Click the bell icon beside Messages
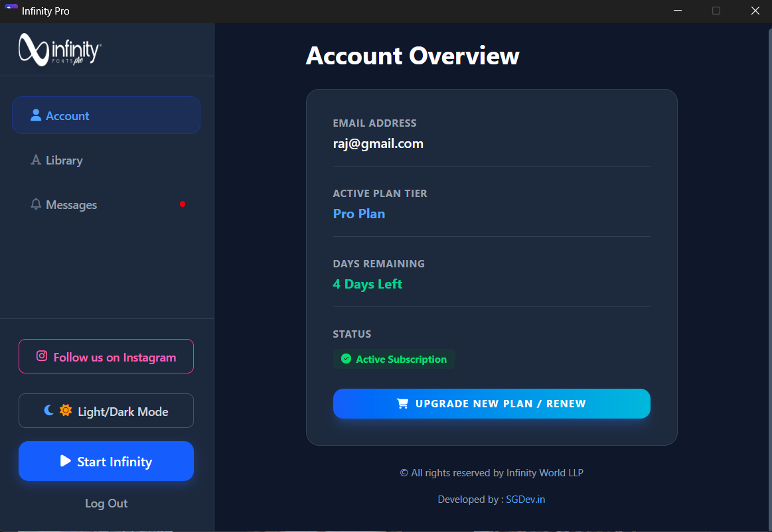 pos(35,204)
